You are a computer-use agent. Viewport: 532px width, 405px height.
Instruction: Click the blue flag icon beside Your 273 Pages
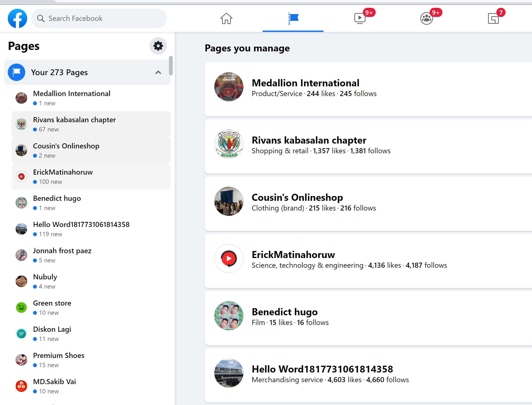point(17,72)
